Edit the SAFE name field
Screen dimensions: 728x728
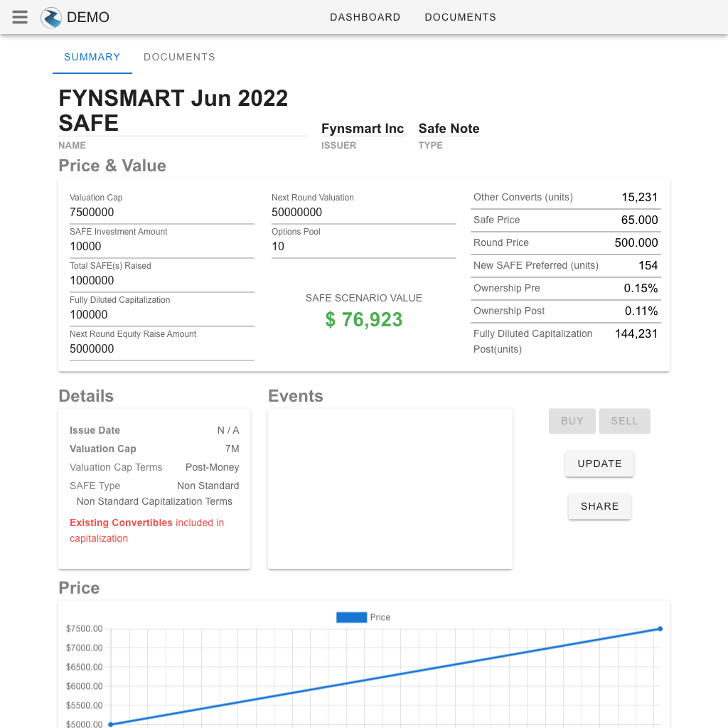tap(182, 111)
